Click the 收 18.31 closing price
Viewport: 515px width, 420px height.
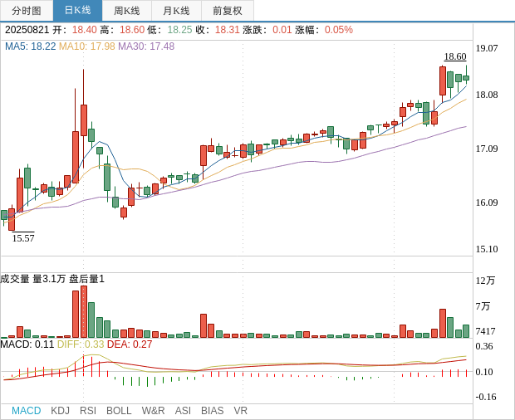point(218,30)
